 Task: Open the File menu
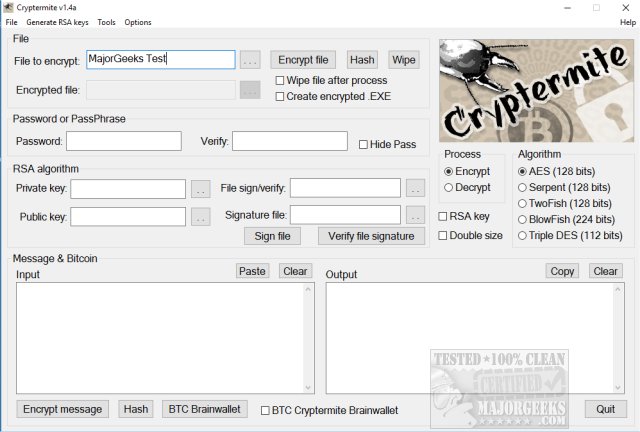pyautogui.click(x=11, y=22)
